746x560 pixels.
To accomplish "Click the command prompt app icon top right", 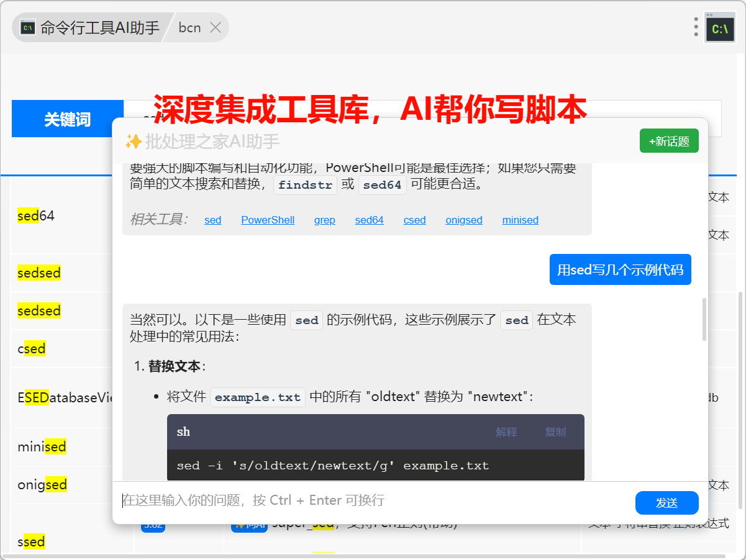I will point(720,27).
